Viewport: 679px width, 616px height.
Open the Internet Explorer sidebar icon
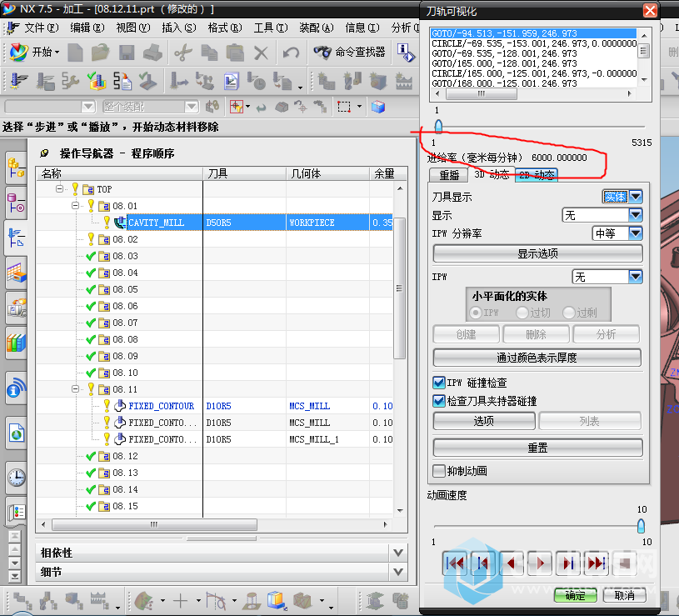[17, 433]
